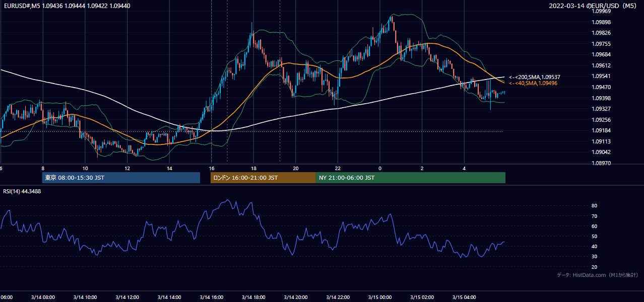644x302 pixels.
Task: Click the 3/14 20:00 date axis label
Action: (296, 297)
